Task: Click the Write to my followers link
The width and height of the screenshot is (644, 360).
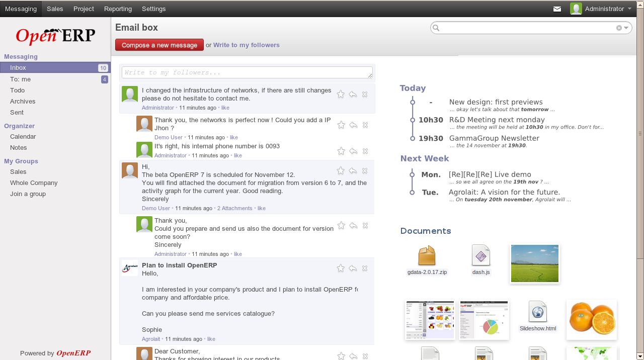Action: [x=246, y=45]
